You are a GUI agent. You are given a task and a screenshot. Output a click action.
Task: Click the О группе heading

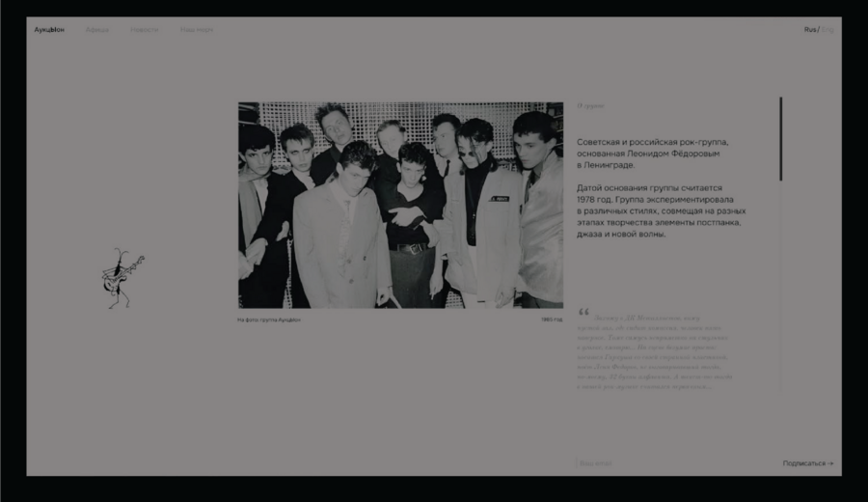(x=590, y=105)
